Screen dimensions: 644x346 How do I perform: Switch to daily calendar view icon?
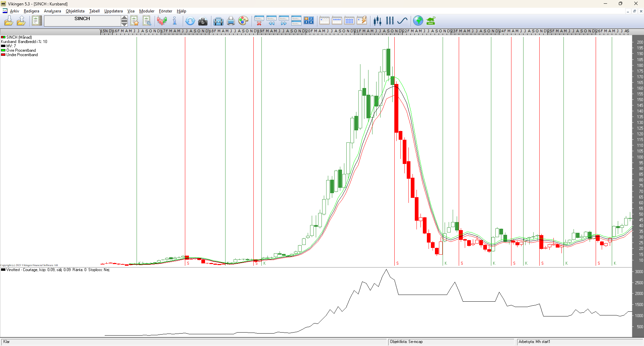click(325, 21)
